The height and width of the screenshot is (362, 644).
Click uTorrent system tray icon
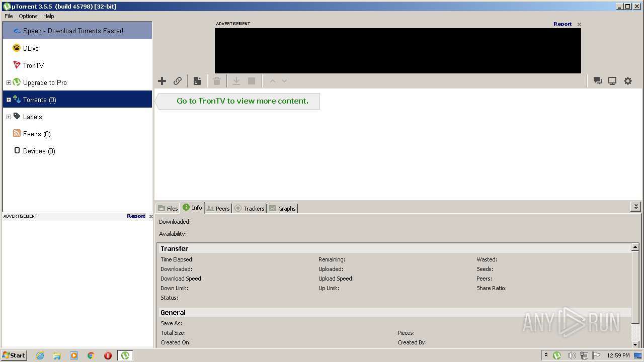[557, 355]
